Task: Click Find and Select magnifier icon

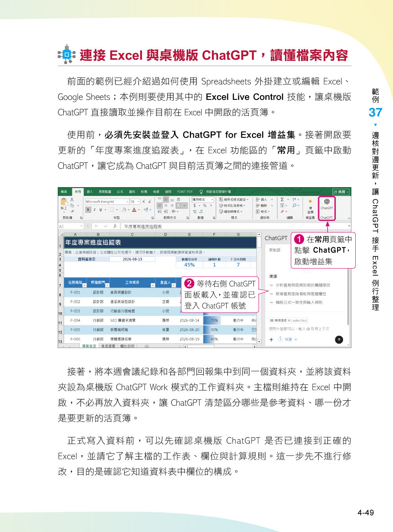Action: click(294, 206)
